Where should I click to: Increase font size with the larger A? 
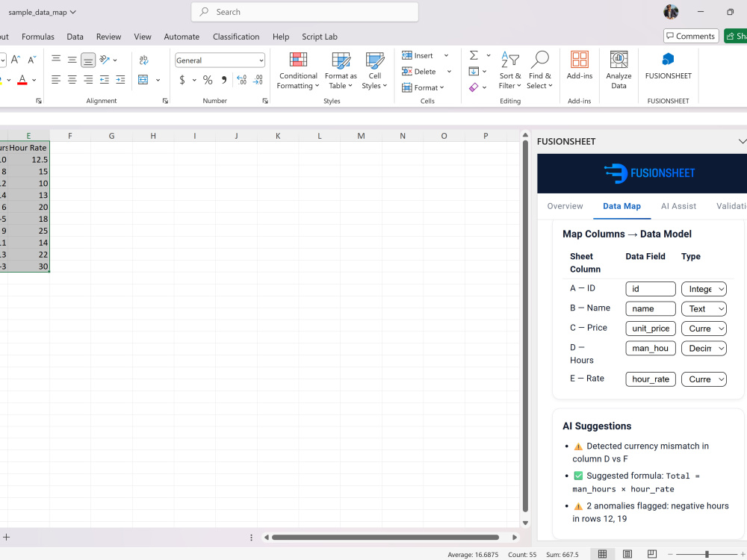15,60
